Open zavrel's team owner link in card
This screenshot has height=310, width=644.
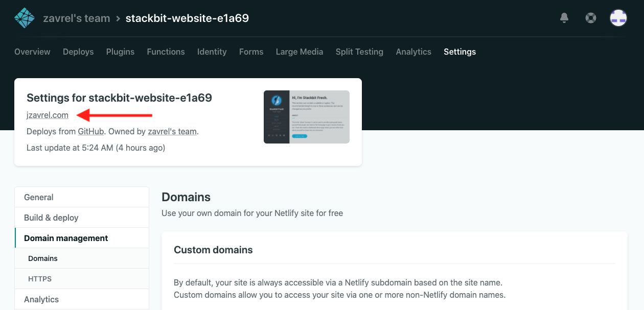point(172,131)
